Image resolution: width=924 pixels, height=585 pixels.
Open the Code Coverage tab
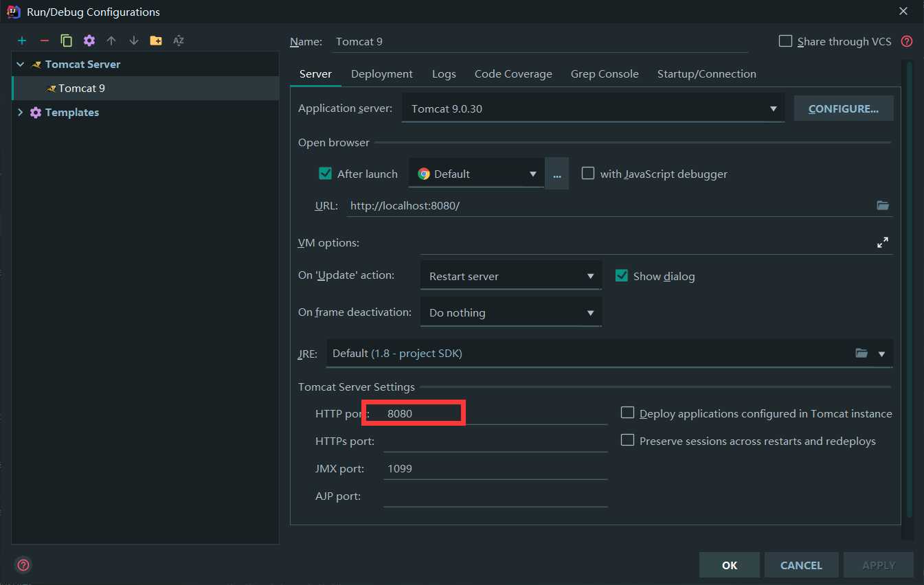(x=513, y=74)
